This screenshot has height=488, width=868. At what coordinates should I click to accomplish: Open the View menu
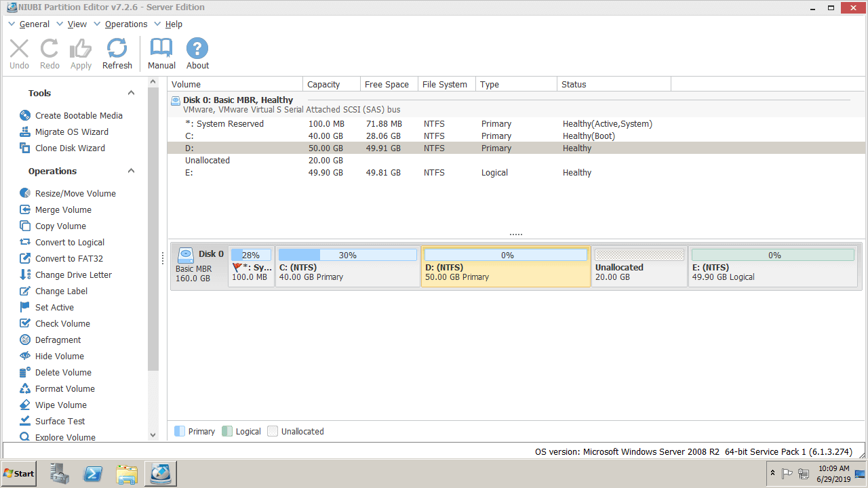77,24
